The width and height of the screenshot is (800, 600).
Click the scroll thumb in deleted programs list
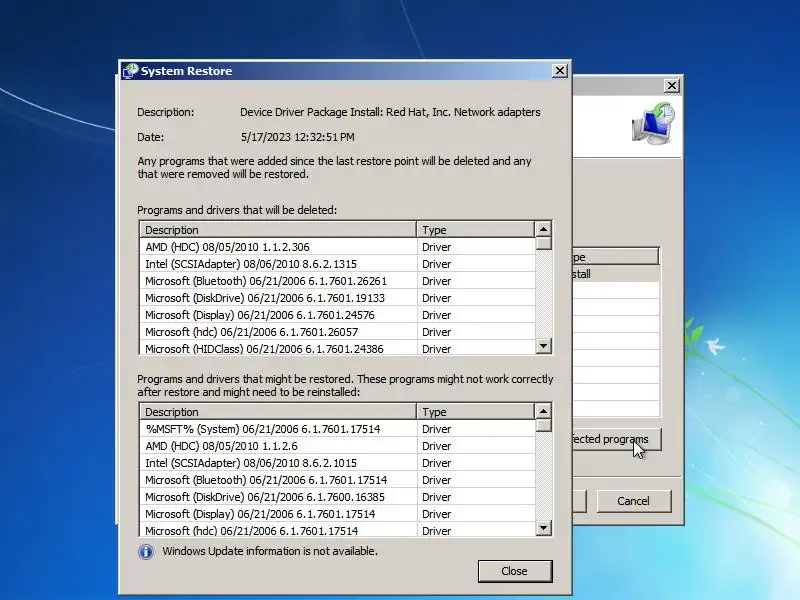click(543, 243)
